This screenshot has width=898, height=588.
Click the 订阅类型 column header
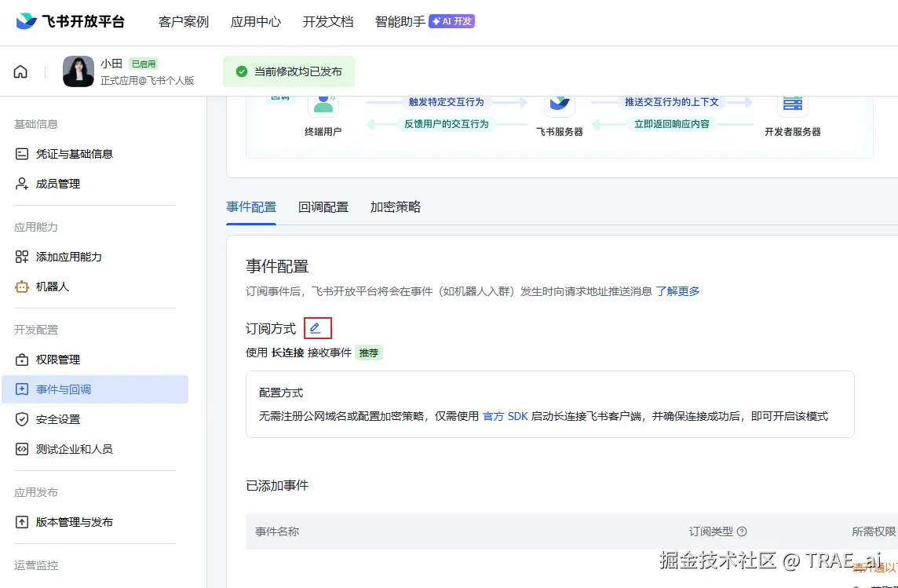tap(710, 531)
